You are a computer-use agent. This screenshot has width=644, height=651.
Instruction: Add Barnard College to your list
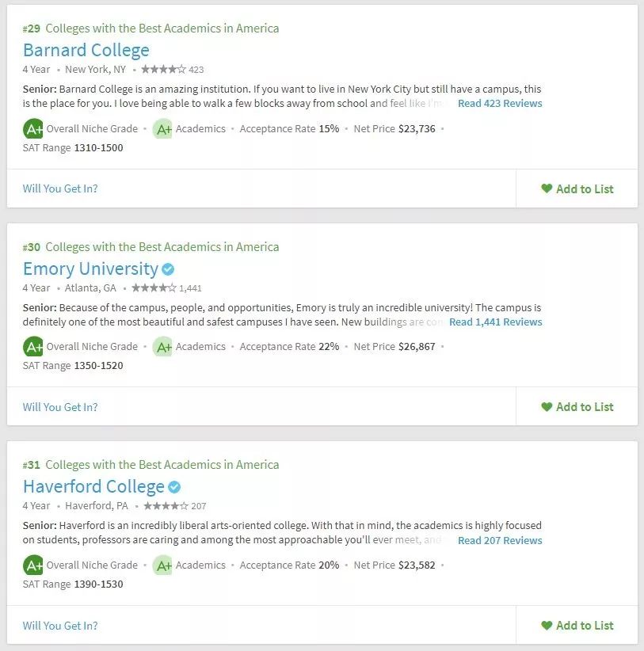click(577, 188)
